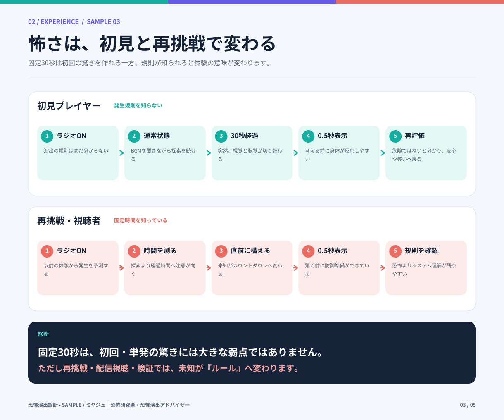
Task: Click the coral line ただし再挑戦・配信視聴・検証では
Action: click(169, 368)
